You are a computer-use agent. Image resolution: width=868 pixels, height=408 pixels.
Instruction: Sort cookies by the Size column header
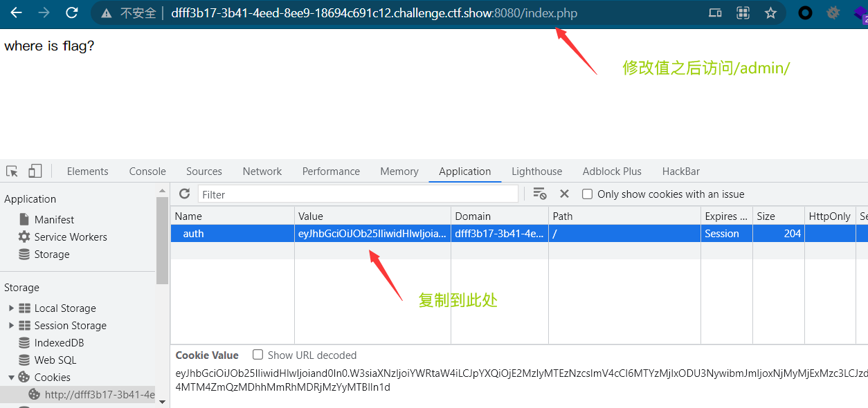click(x=779, y=216)
